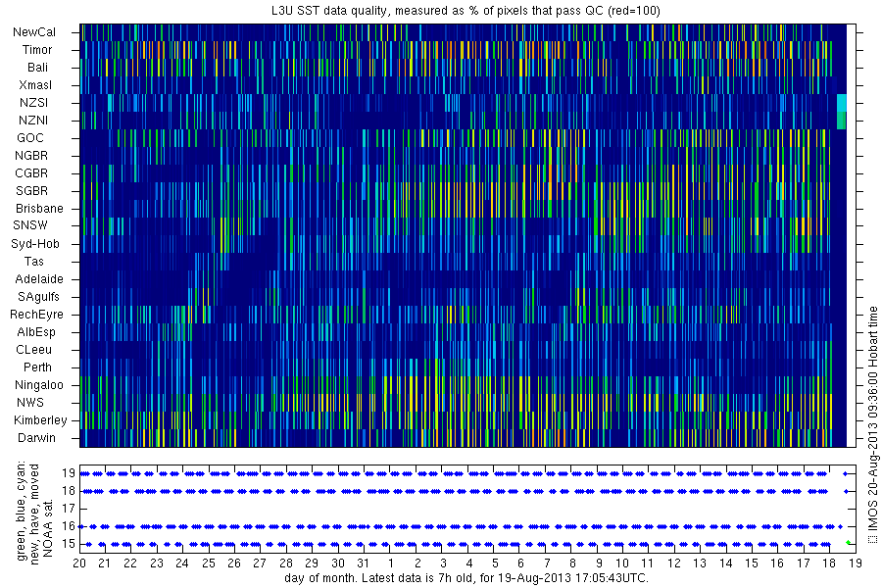Click the NOAA satellite 17 axis label
This screenshot has width=882, height=588.
[69, 509]
